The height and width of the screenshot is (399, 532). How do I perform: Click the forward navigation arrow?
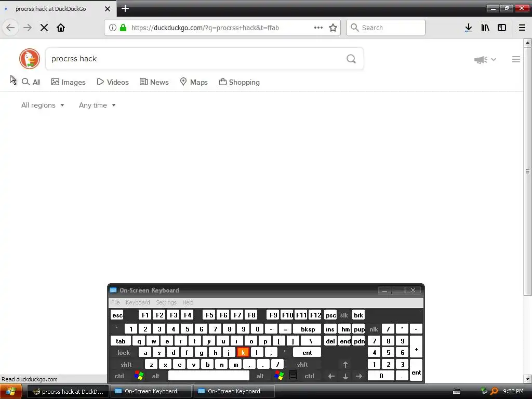(x=28, y=28)
